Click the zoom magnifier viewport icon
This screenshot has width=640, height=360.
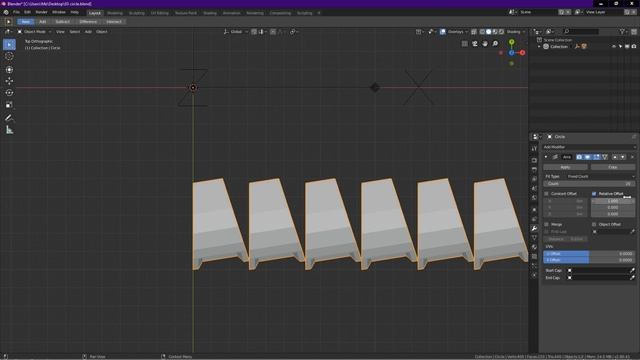[x=495, y=43]
